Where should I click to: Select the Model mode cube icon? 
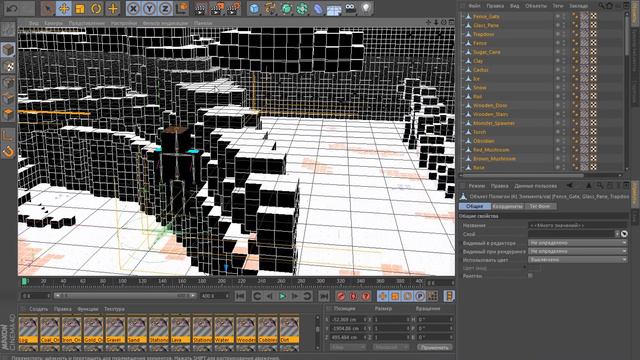(8, 50)
